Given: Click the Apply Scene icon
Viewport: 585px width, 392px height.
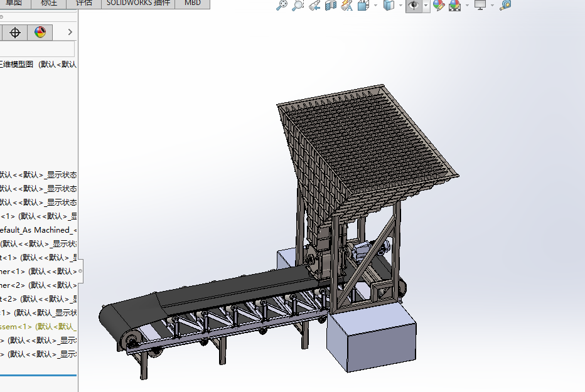Looking at the screenshot, I should tap(454, 6).
